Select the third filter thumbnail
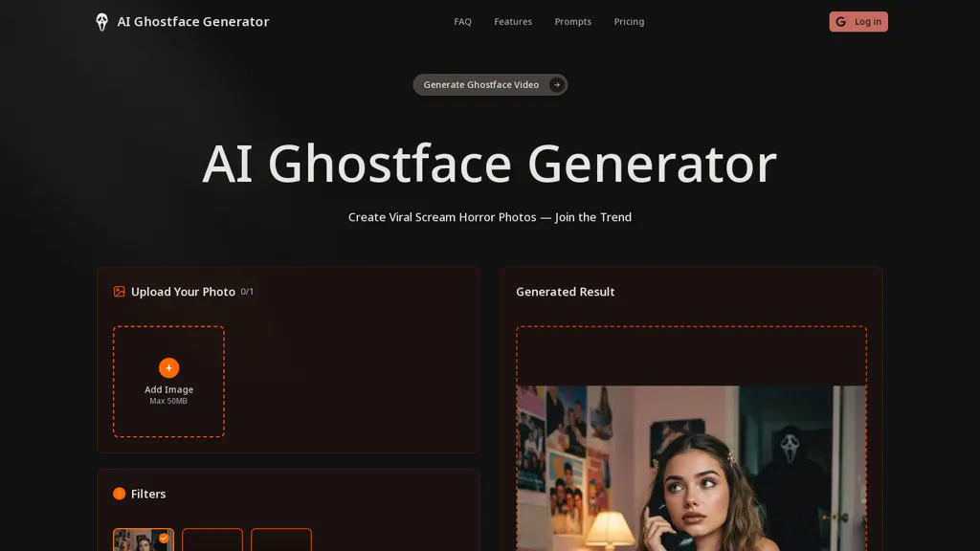 (x=281, y=540)
